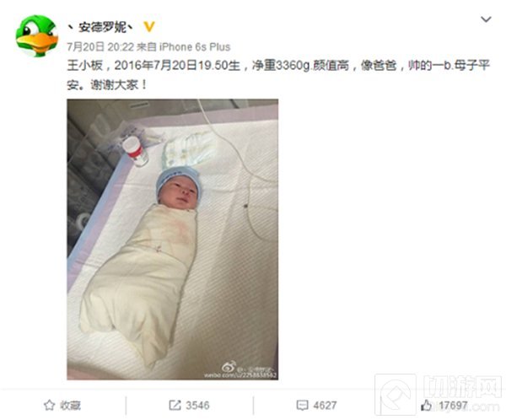The width and height of the screenshot is (506, 420).
Task: Click the 3546 repost count
Action: 197,405
